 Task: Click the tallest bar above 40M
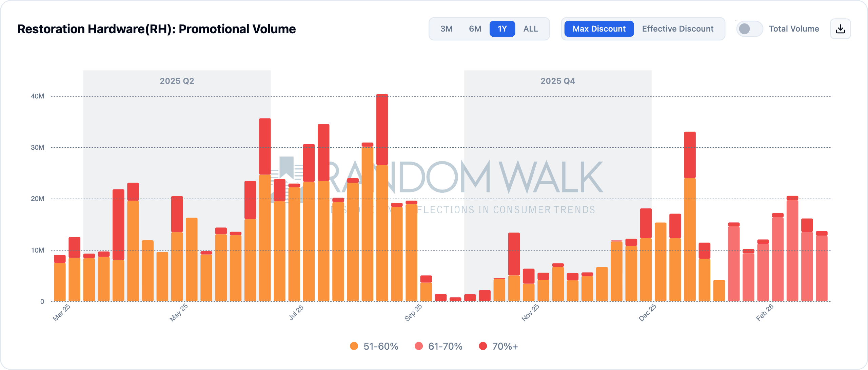click(x=382, y=129)
